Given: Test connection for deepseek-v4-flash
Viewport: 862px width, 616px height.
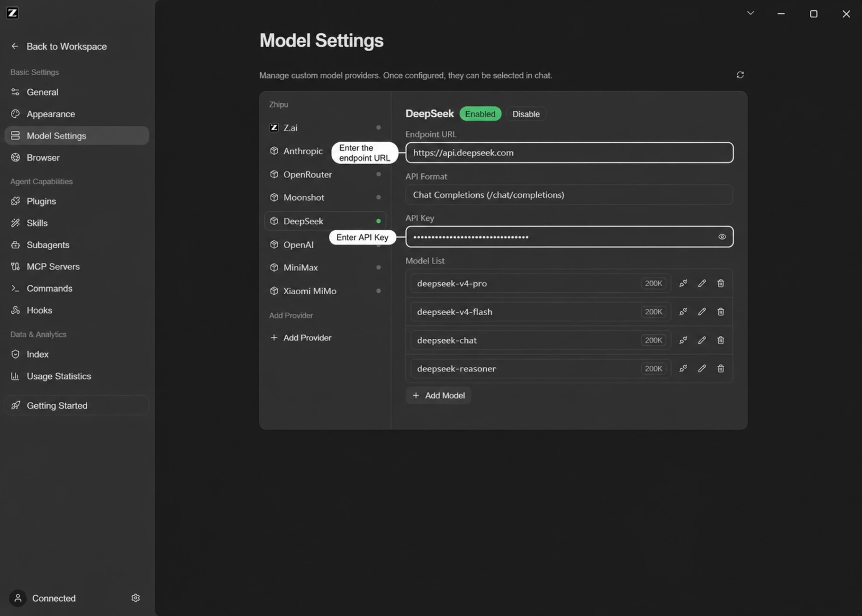Looking at the screenshot, I should pyautogui.click(x=683, y=312).
